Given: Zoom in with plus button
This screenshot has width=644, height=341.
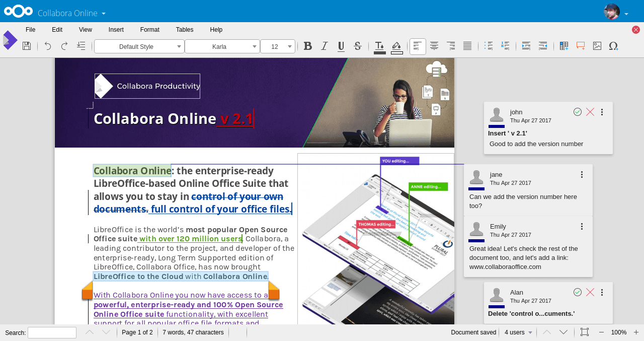Looking at the screenshot, I should click(636, 332).
